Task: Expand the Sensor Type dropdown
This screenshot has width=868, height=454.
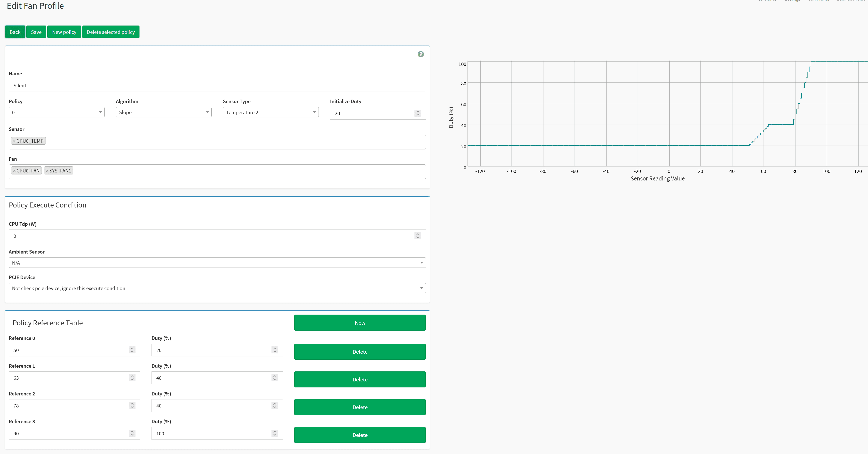Action: tap(270, 112)
